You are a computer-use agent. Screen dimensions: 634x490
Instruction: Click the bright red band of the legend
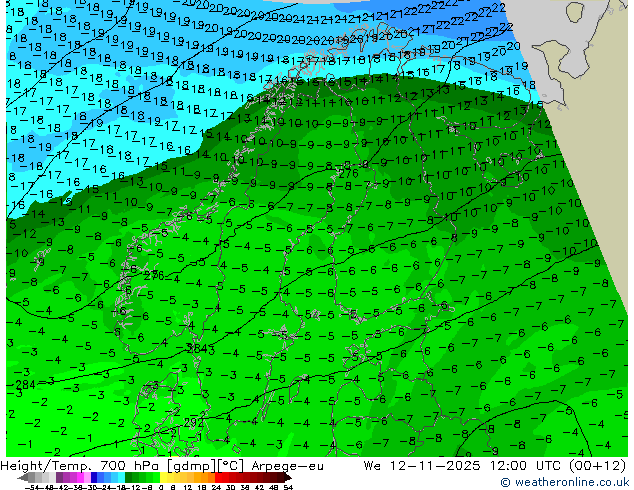point(218,478)
